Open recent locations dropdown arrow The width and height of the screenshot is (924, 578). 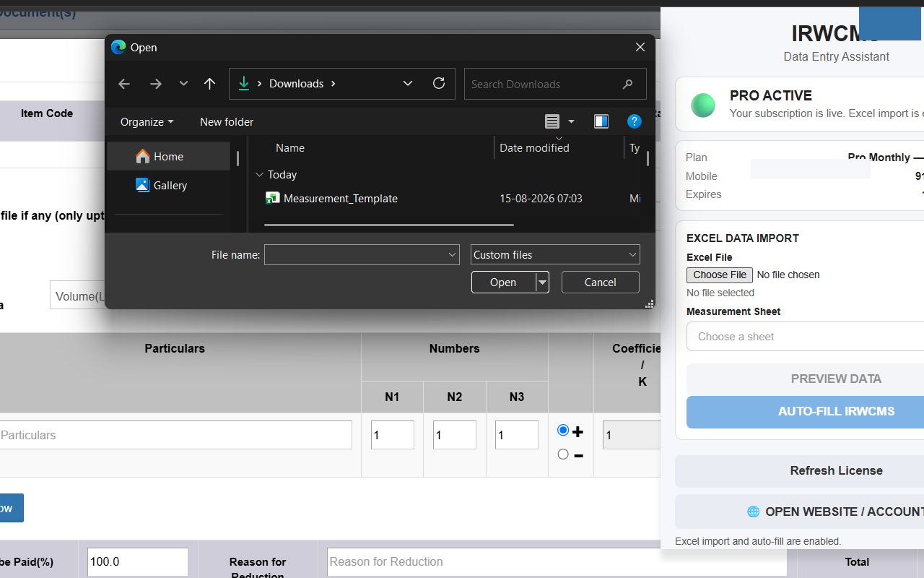[183, 84]
